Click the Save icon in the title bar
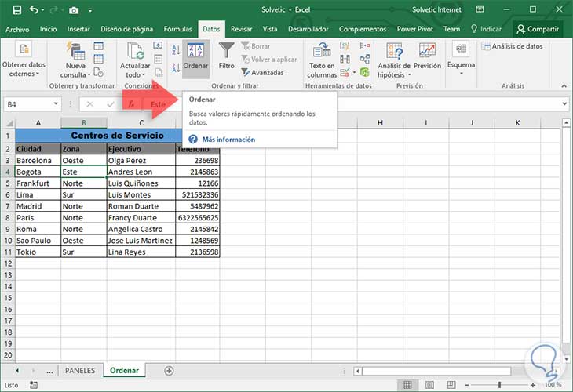 click(16, 10)
